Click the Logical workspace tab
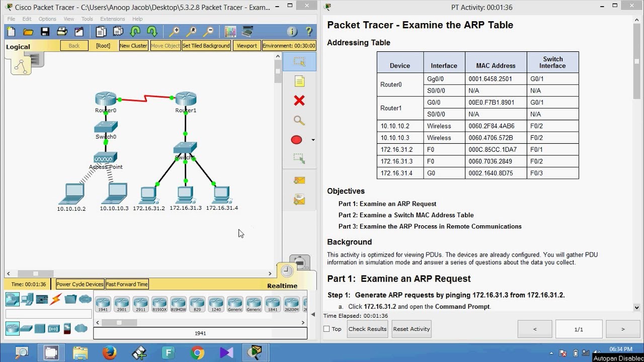This screenshot has width=644, height=362. pyautogui.click(x=18, y=46)
